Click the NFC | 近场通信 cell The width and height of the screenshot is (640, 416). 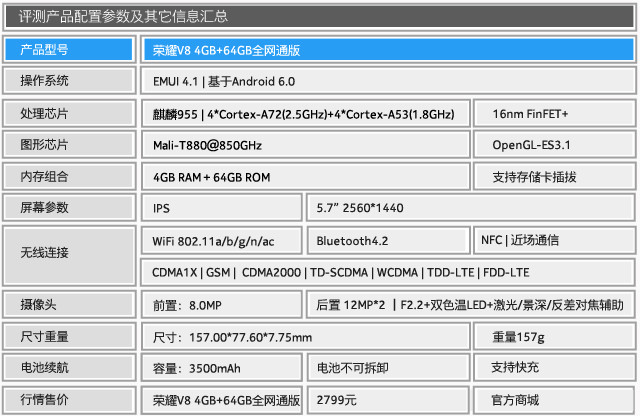point(554,240)
